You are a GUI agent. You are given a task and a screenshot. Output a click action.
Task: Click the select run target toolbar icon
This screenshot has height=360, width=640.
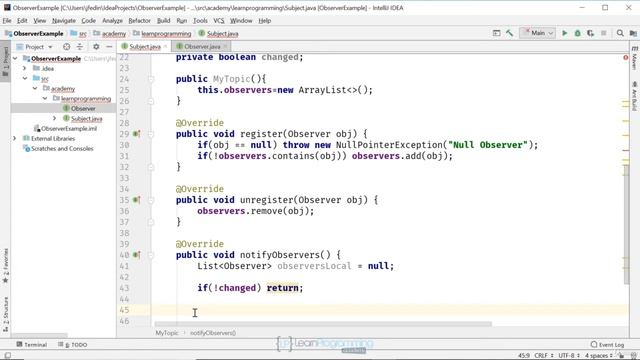pyautogui.click(x=496, y=33)
